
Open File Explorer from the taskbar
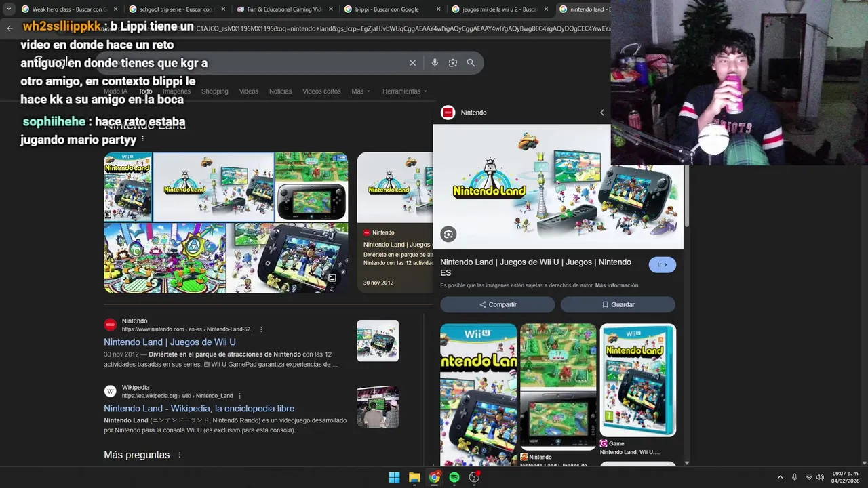pyautogui.click(x=414, y=477)
